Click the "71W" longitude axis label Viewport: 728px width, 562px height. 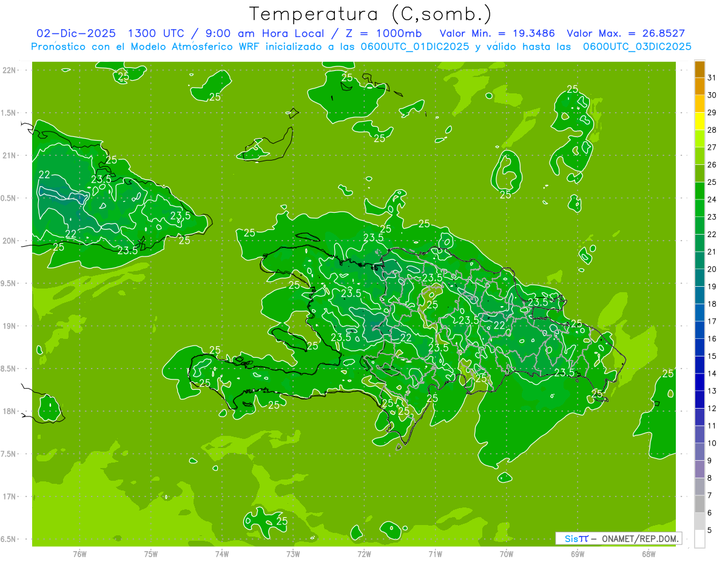click(435, 554)
